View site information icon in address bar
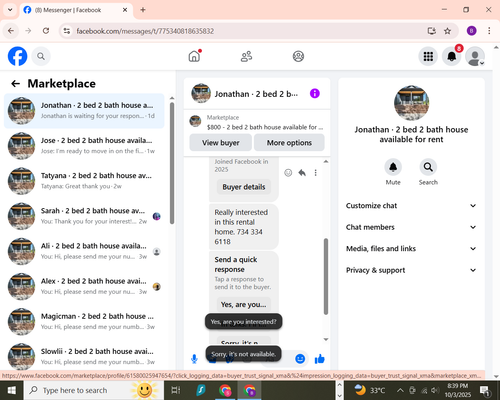 coord(67,31)
